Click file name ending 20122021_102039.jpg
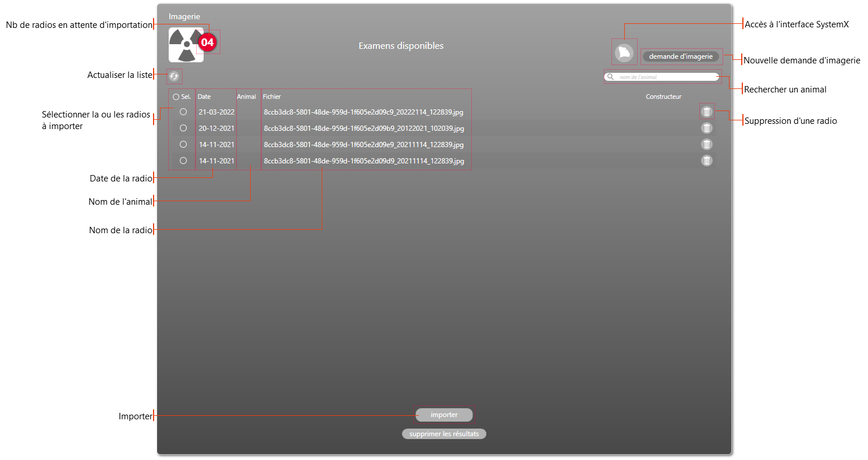The height and width of the screenshot is (460, 868). click(364, 128)
